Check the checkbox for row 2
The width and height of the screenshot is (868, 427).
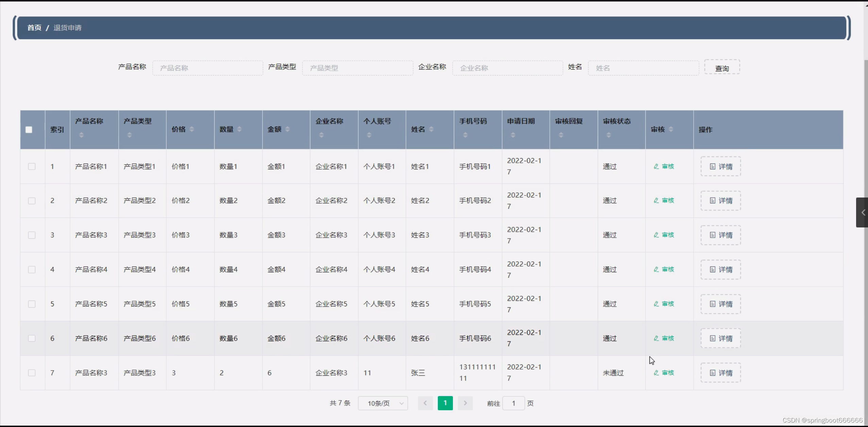coord(32,201)
